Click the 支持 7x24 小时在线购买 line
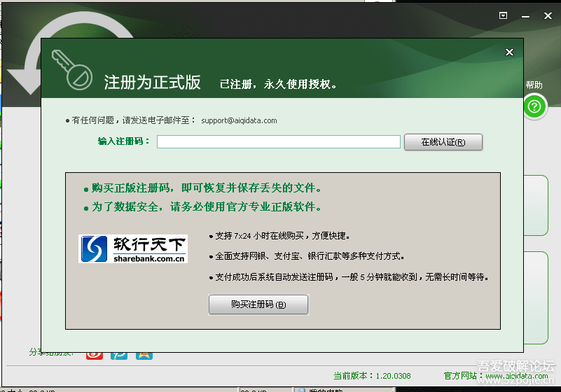This screenshot has width=561, height=392. click(x=279, y=236)
